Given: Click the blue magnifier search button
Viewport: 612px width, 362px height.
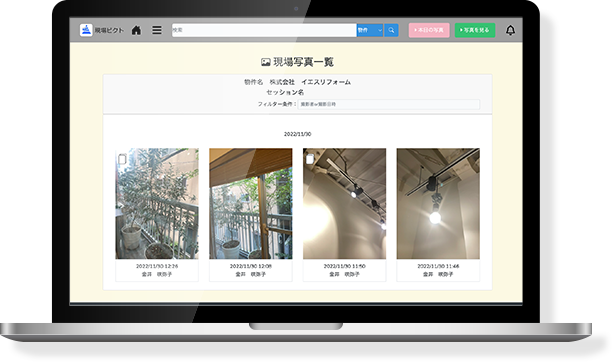Looking at the screenshot, I should [391, 30].
